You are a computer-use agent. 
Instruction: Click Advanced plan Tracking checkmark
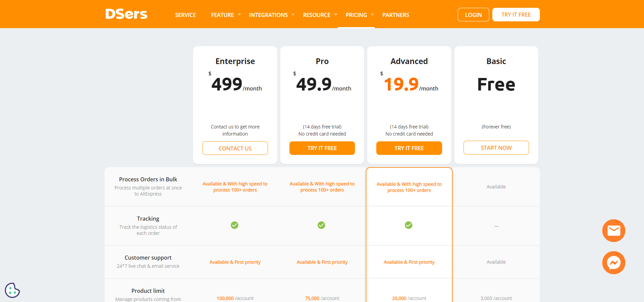click(409, 225)
